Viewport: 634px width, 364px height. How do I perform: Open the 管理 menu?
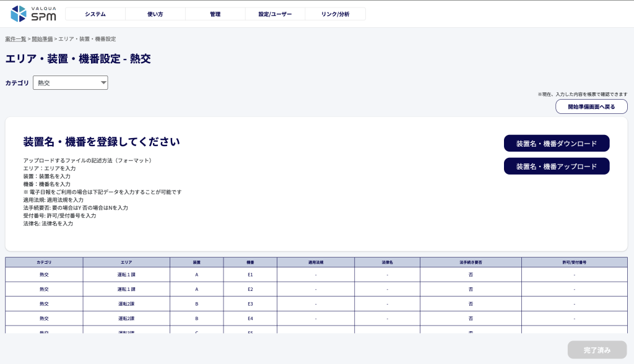pos(215,14)
